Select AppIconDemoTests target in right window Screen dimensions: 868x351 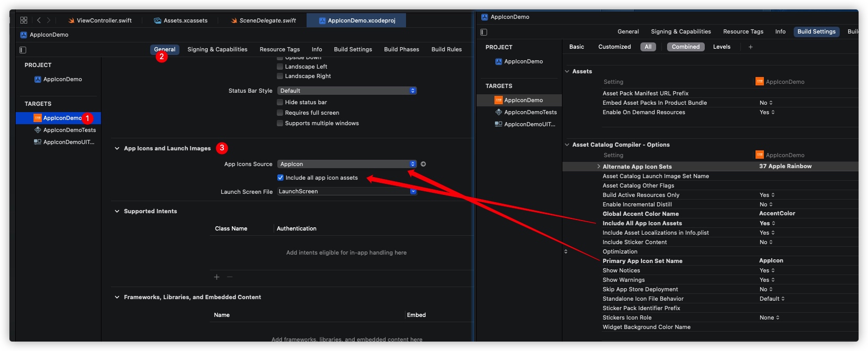[526, 112]
